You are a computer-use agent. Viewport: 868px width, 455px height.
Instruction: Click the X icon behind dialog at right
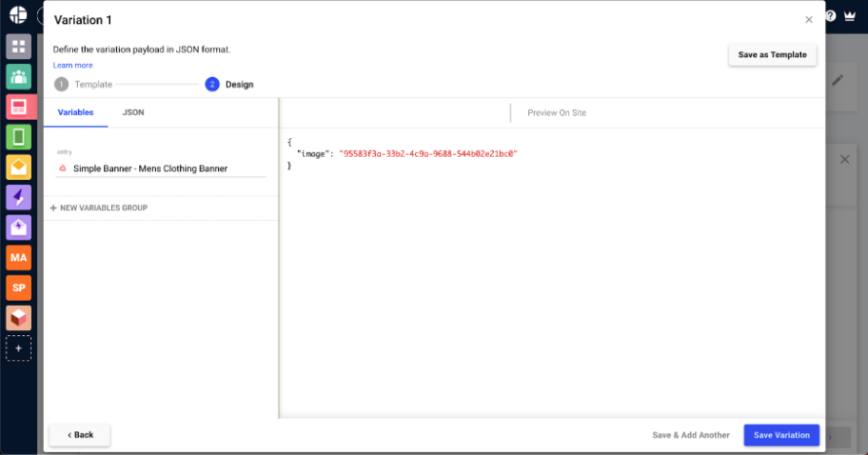845,159
